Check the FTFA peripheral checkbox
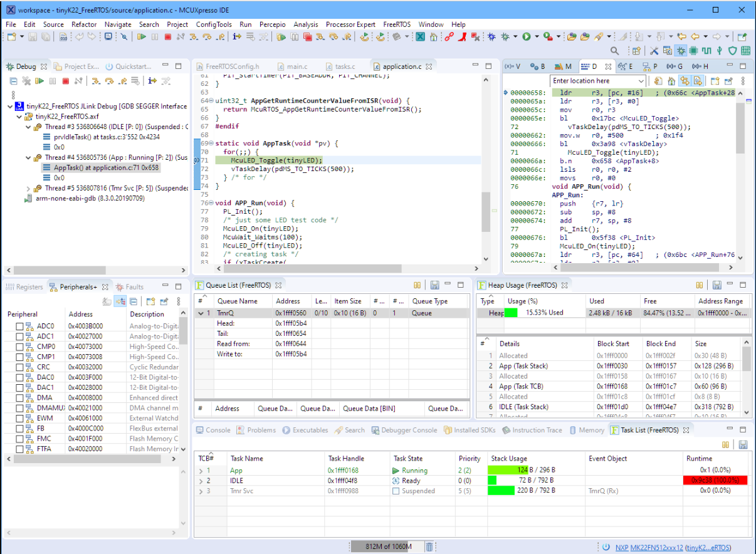 (x=19, y=449)
